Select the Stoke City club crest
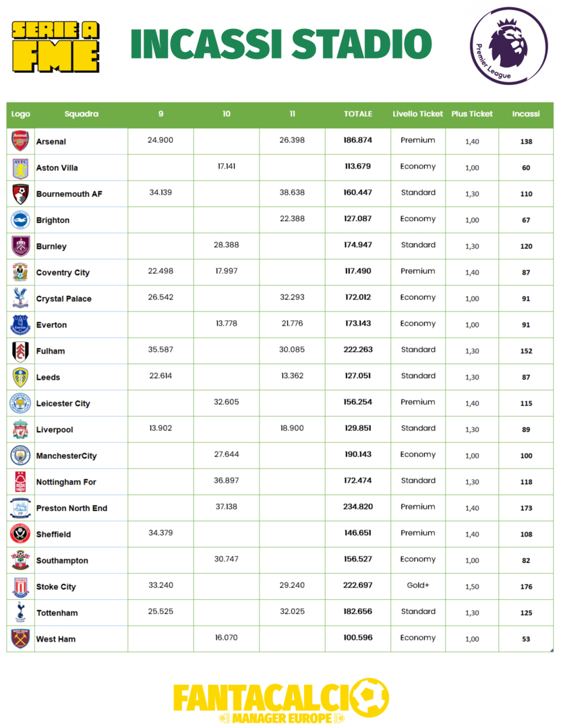Viewport: 563px width, 728px height. (20, 586)
